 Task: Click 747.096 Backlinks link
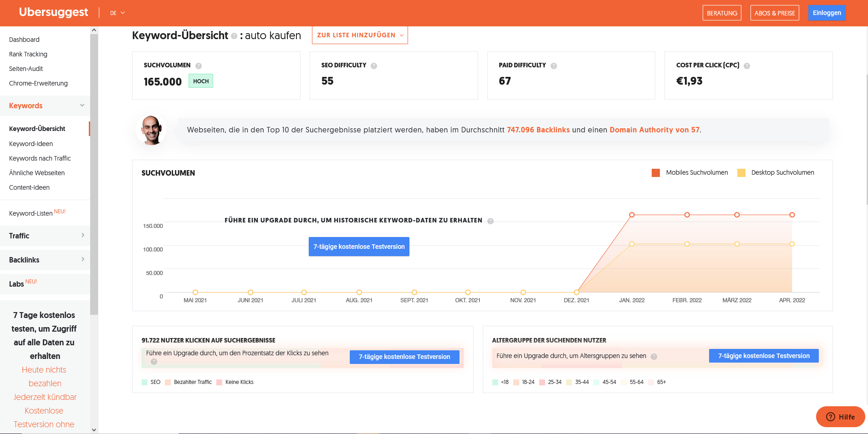pyautogui.click(x=538, y=130)
